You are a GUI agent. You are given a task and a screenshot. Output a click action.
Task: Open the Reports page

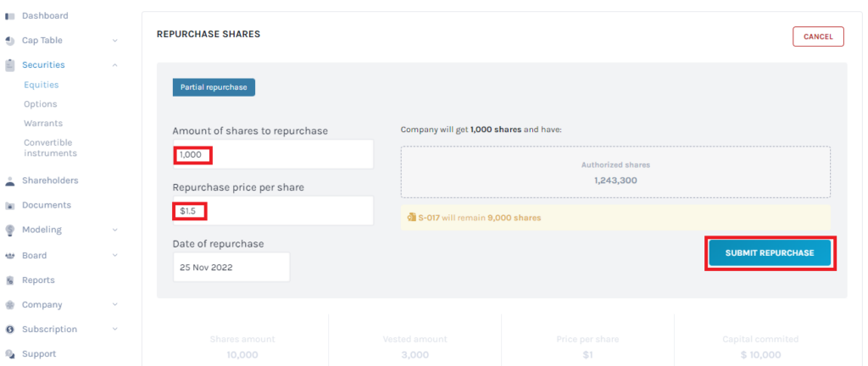(x=38, y=280)
